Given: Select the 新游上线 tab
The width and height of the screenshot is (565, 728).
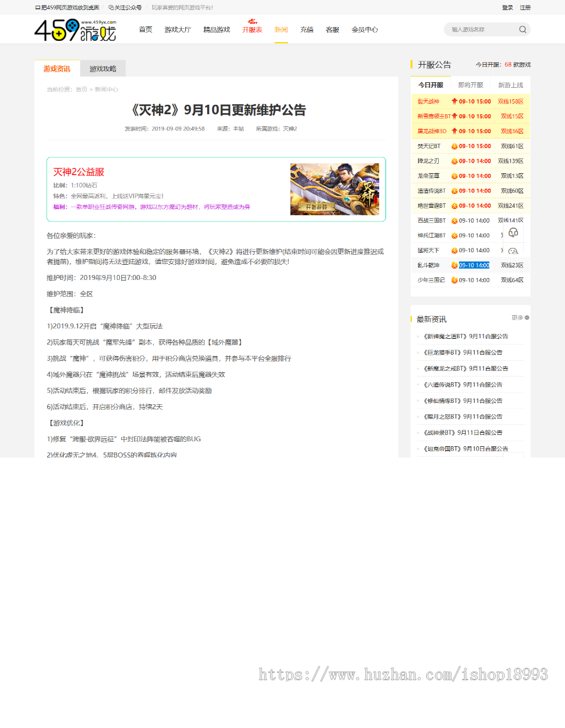Looking at the screenshot, I should pyautogui.click(x=510, y=85).
